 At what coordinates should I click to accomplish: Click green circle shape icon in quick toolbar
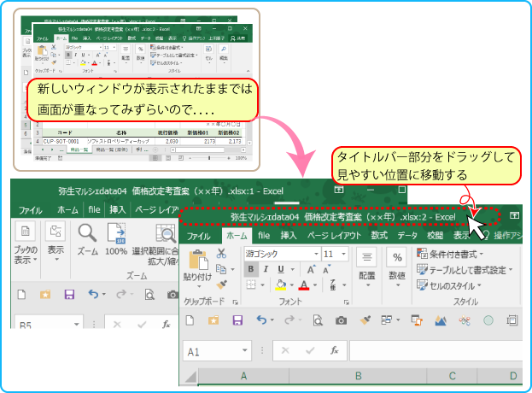click(x=488, y=320)
